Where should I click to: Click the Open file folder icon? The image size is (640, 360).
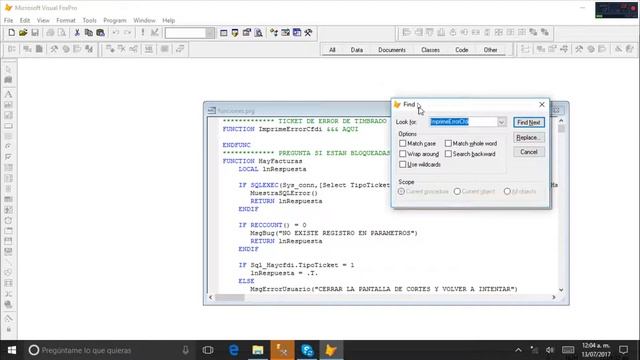coord(23,33)
